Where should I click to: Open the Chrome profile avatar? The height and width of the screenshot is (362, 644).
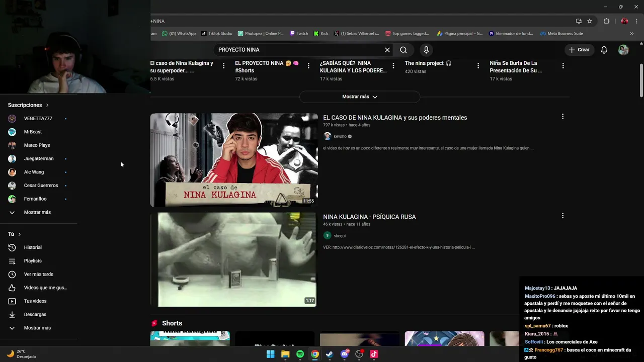[624, 21]
